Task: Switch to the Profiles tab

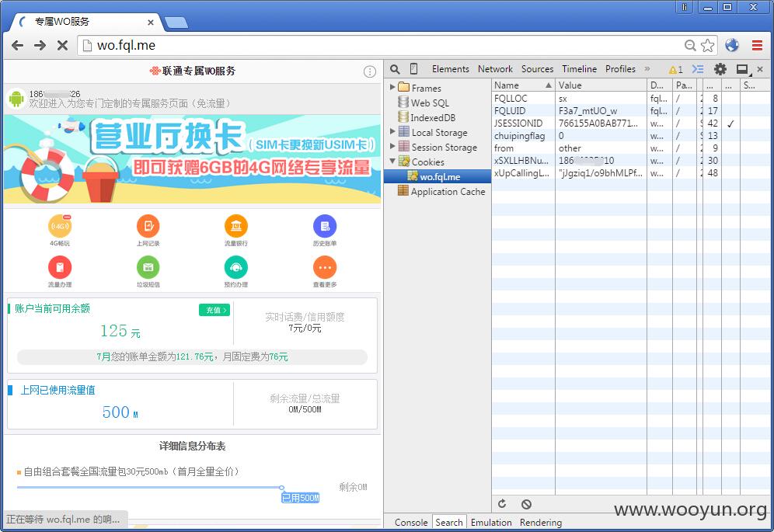Action: click(x=620, y=69)
